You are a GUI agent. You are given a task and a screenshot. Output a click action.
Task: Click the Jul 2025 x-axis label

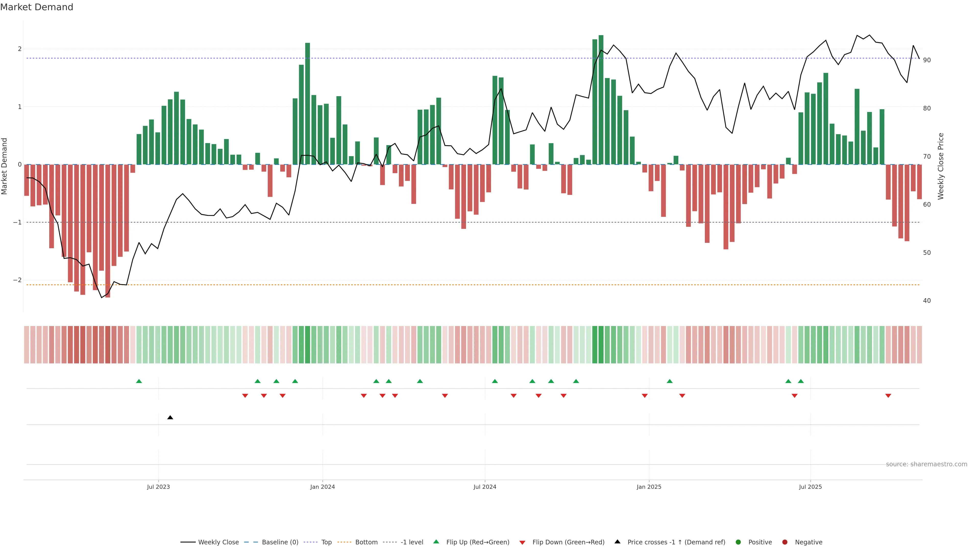[810, 487]
